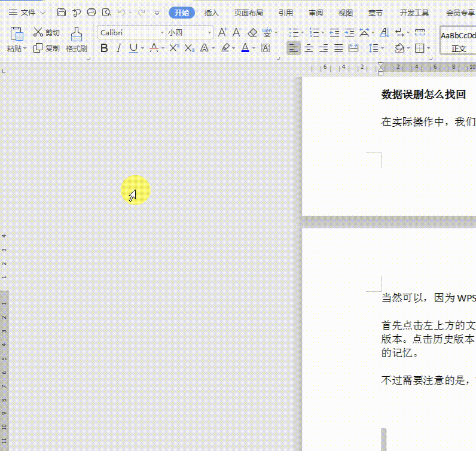Select Align right paragraph alignment
Image resolution: width=476 pixels, height=451 pixels.
(324, 48)
